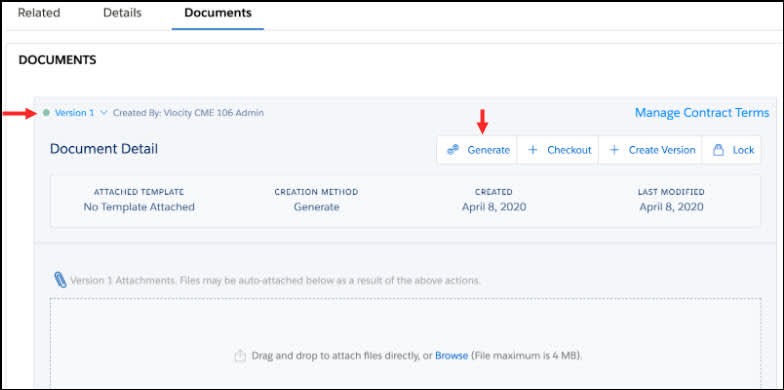Click the padlock icon on Lock

(x=718, y=150)
